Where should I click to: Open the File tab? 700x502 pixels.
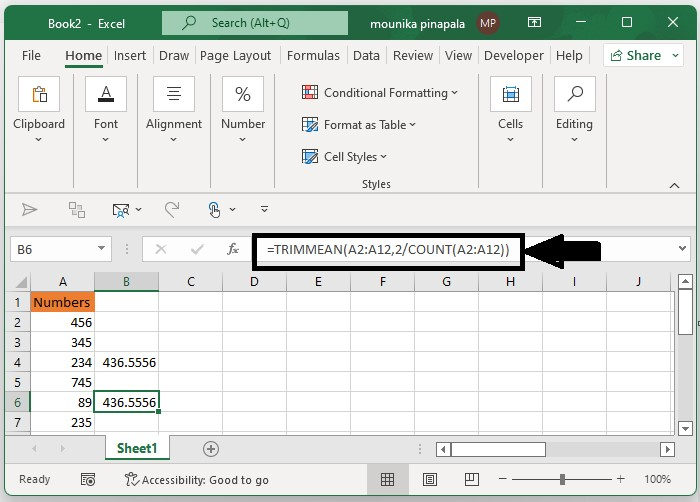click(x=31, y=55)
